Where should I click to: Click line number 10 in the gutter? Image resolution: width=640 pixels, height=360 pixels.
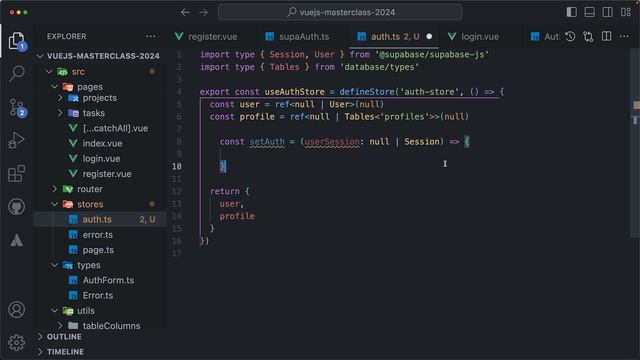click(176, 166)
